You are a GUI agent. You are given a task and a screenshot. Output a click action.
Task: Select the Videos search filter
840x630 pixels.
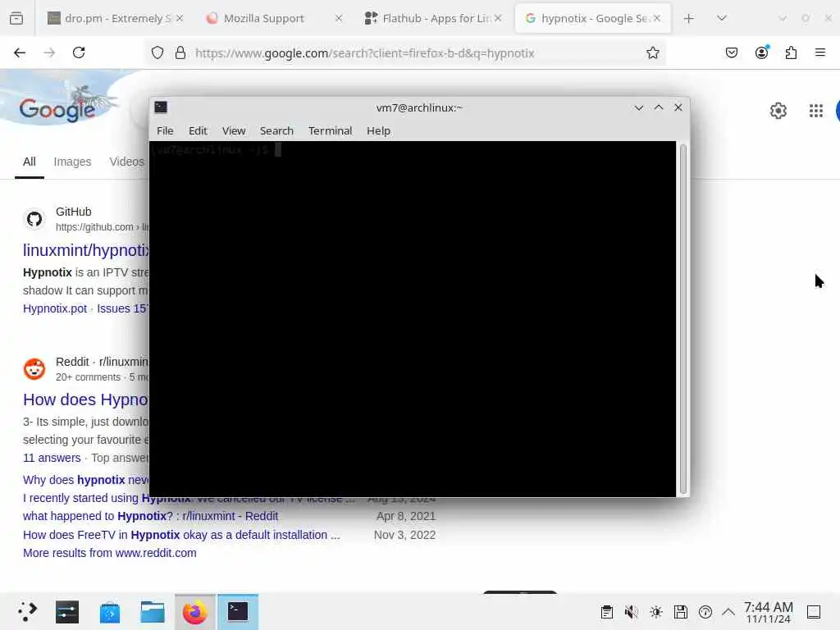pos(127,162)
